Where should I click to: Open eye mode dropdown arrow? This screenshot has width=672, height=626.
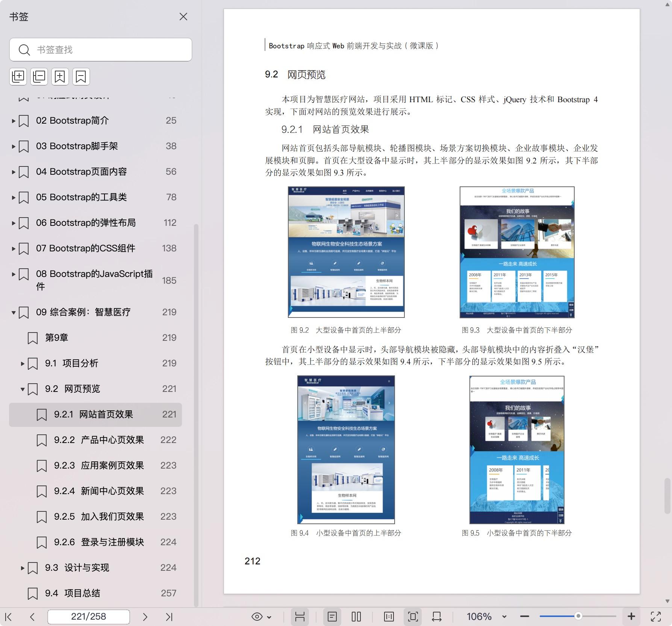click(269, 617)
